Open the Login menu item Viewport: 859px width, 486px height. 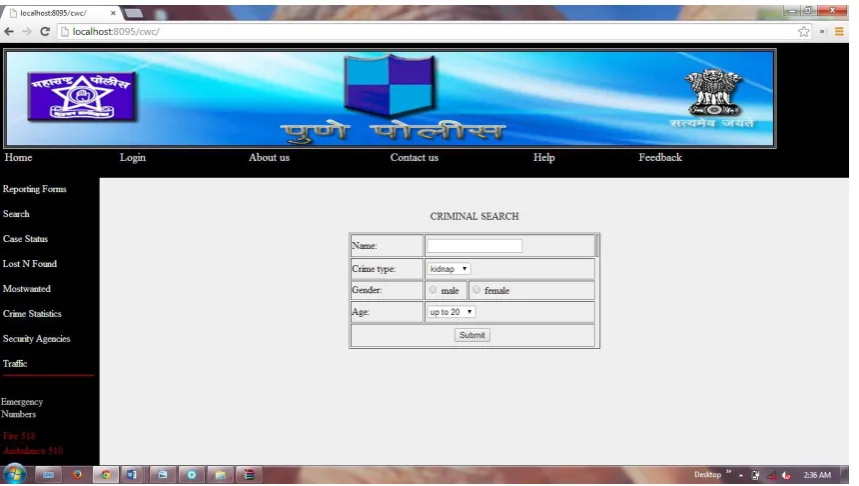tap(133, 157)
